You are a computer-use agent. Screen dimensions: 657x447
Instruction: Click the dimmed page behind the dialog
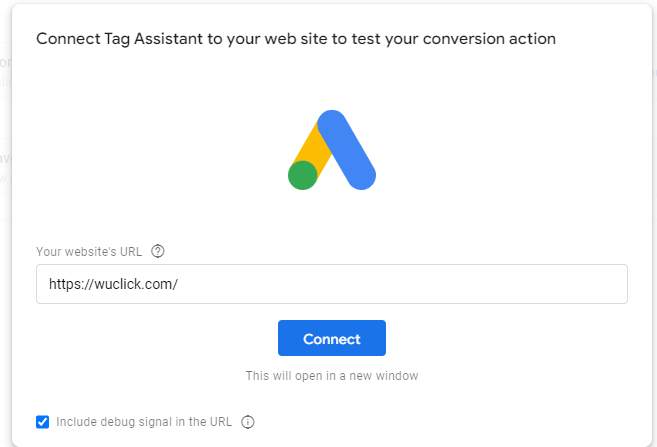click(5, 251)
